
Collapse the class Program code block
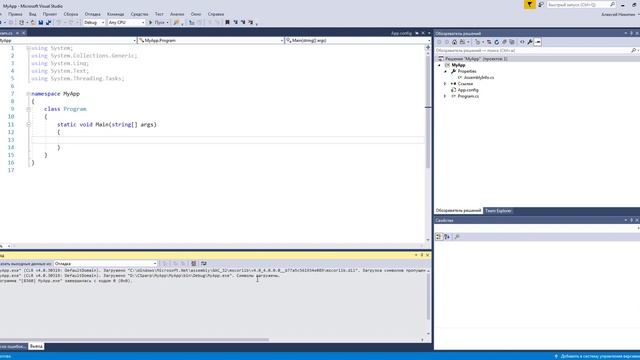click(29, 109)
